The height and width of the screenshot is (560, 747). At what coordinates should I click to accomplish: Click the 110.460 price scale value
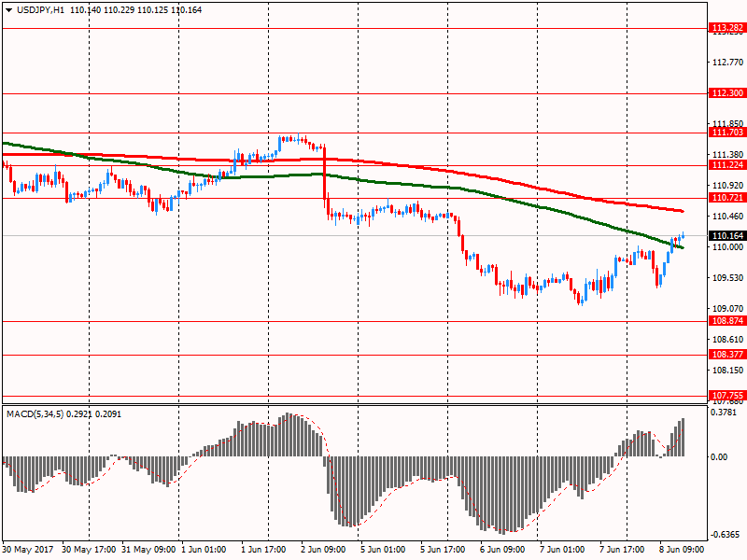[727, 217]
